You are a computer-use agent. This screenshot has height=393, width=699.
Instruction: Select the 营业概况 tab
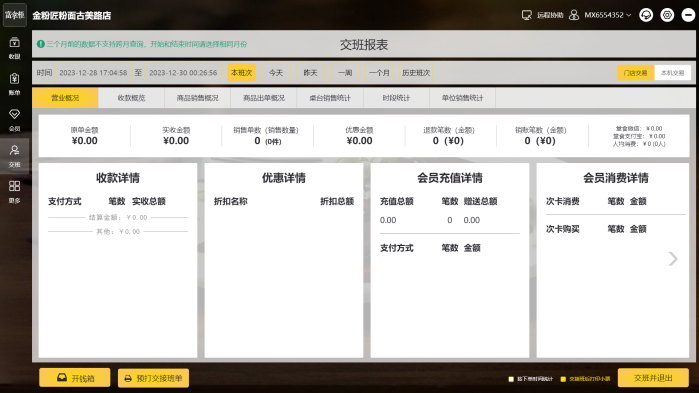point(65,98)
